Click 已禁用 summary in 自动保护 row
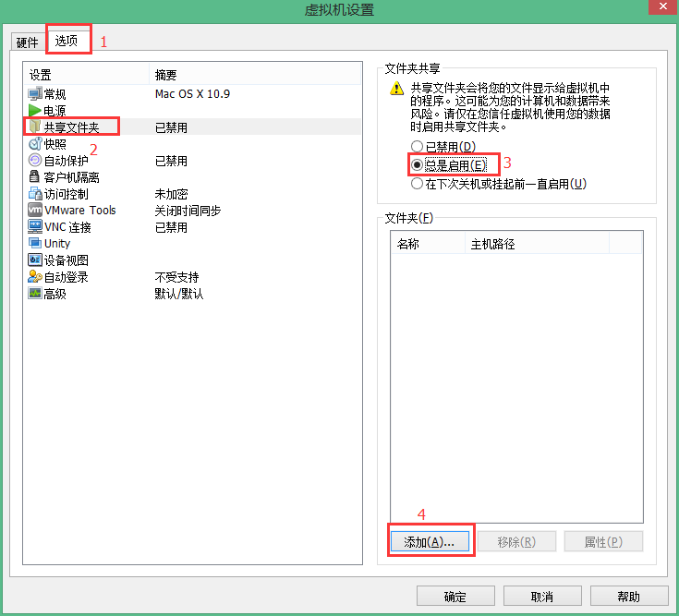The height and width of the screenshot is (616, 679). click(x=171, y=161)
